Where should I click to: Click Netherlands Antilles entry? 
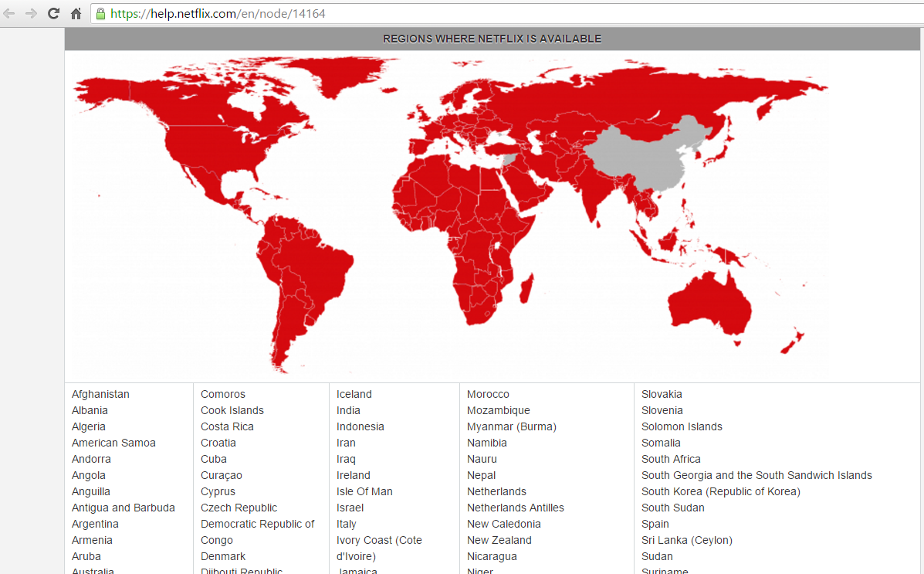click(x=515, y=508)
